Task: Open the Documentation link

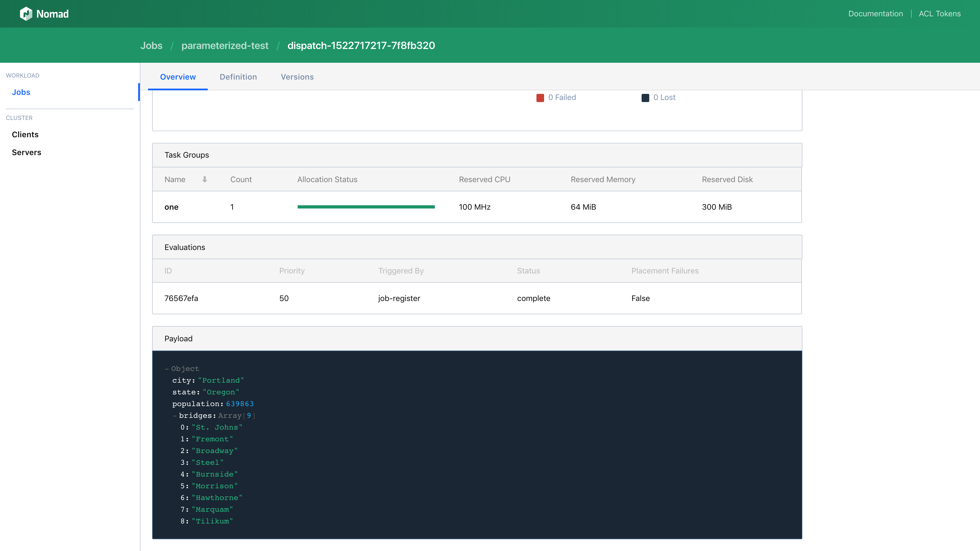Action: pos(875,14)
